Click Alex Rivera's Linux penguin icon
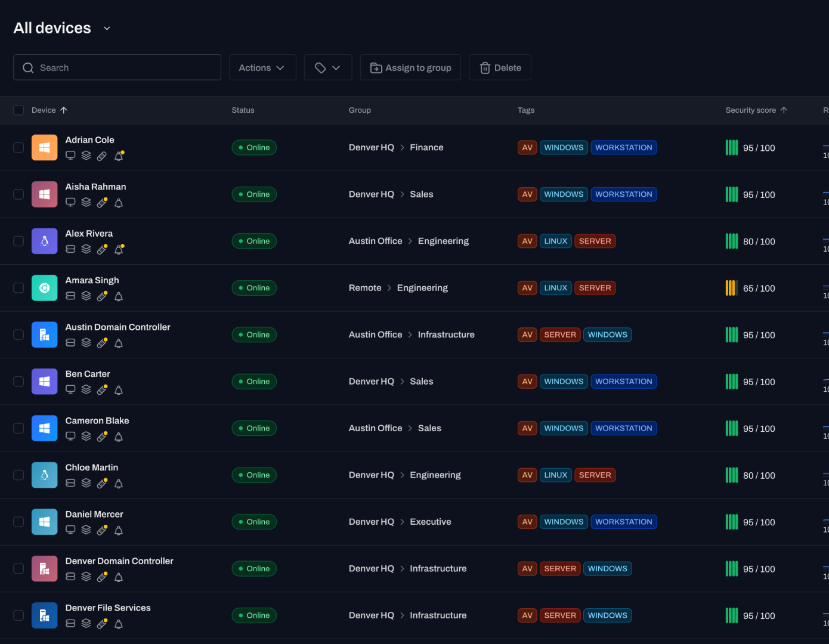Screen dimensions: 829x644 coord(45,241)
